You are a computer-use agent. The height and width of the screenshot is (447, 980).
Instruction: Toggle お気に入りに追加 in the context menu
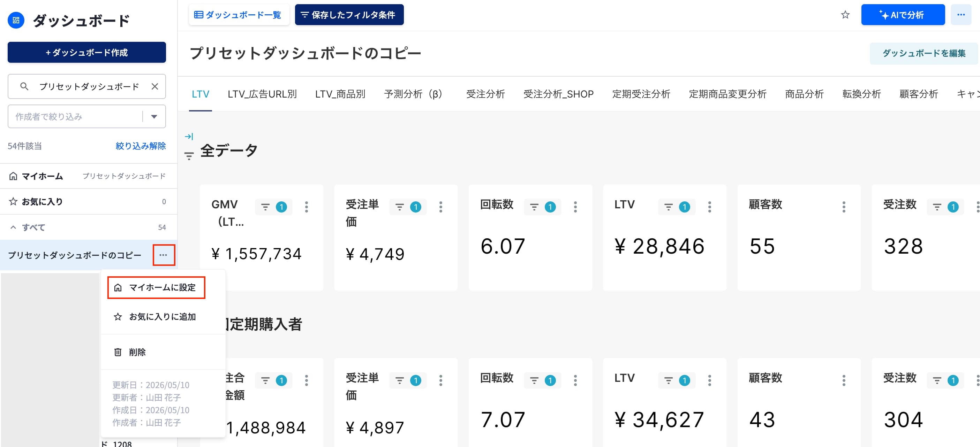point(155,317)
